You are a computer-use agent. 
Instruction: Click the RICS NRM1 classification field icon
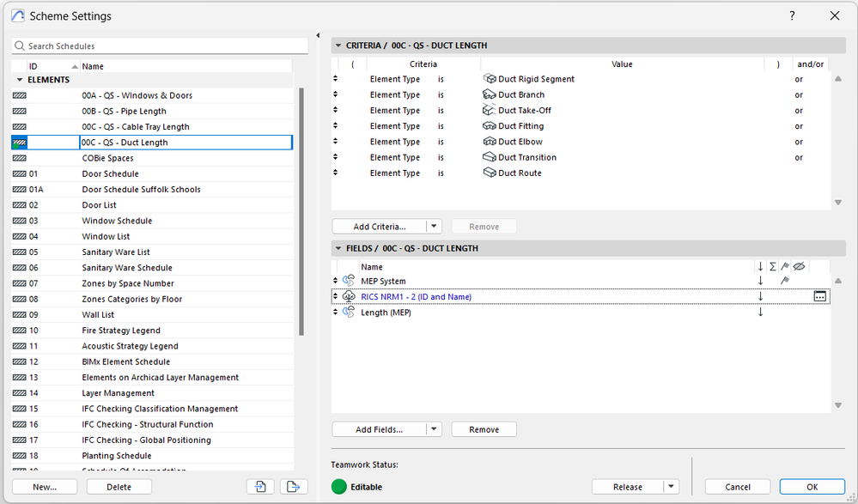tap(349, 296)
